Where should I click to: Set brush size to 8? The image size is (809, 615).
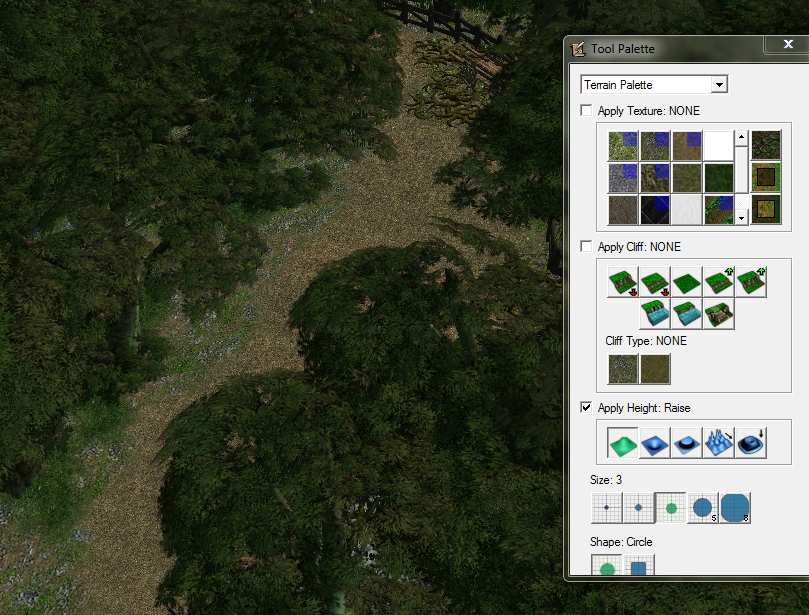[x=735, y=508]
